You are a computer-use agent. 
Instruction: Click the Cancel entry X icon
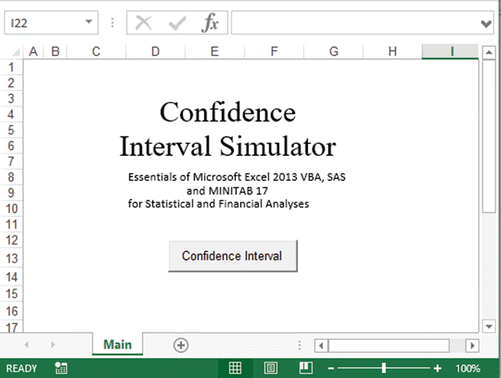[143, 23]
